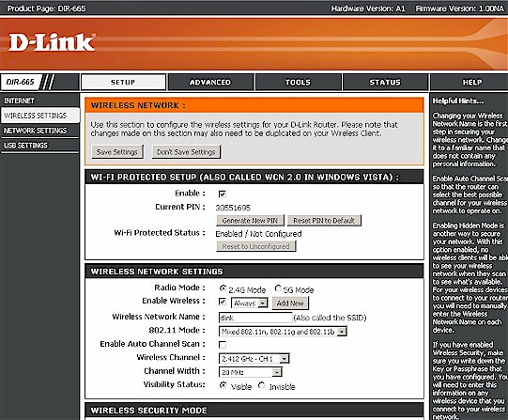
Task: Open the 802.11 Mode dropdown
Action: [x=283, y=332]
